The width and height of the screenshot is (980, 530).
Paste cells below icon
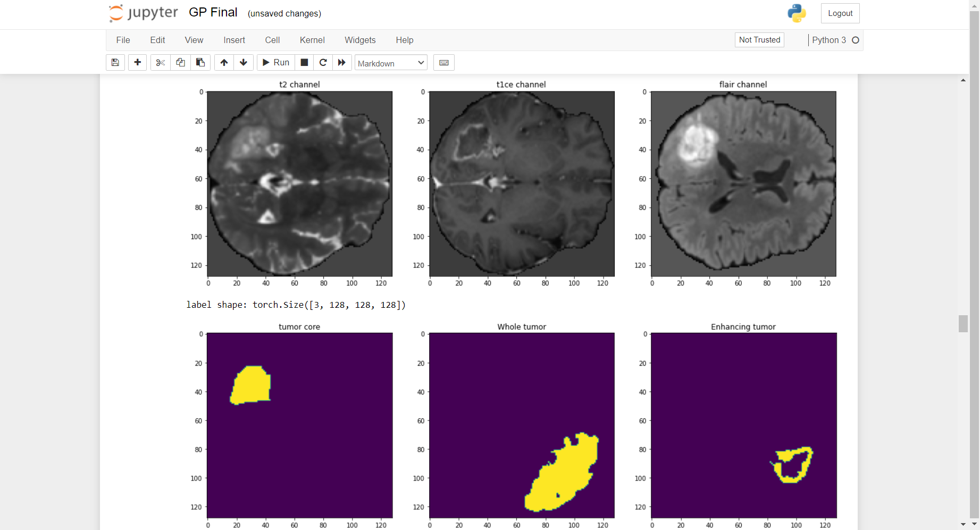tap(200, 63)
